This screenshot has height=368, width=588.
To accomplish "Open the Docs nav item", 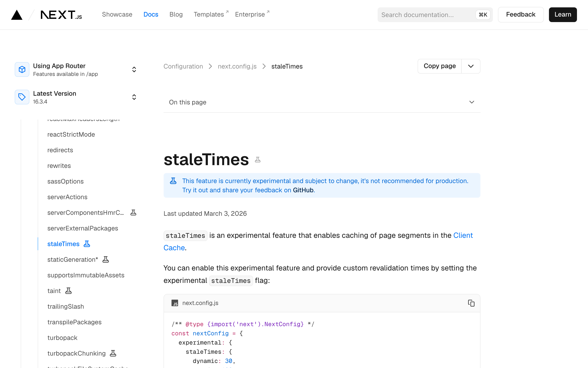I will click(151, 14).
